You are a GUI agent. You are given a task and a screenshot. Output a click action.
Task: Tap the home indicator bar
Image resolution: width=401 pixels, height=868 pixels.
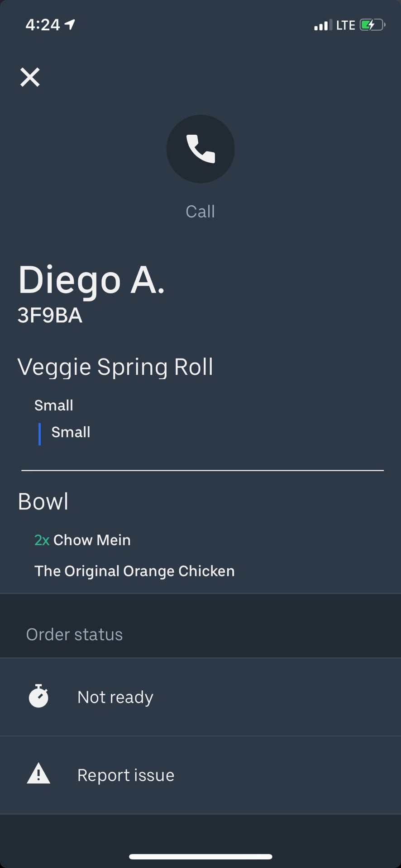(200, 856)
